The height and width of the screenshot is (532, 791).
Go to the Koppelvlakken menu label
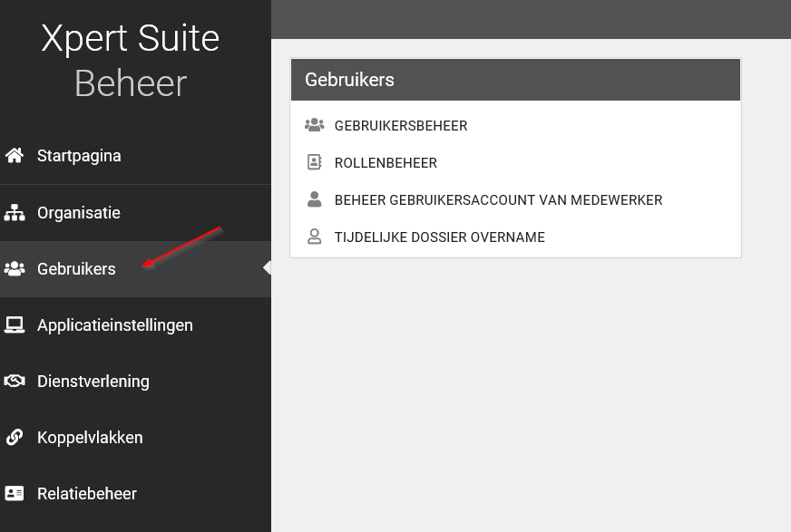tap(90, 438)
